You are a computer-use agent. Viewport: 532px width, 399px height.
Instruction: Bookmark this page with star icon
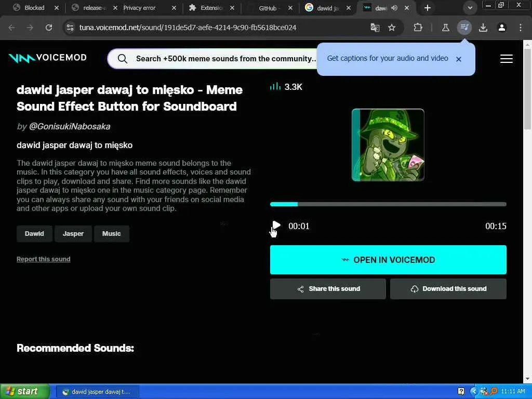(392, 28)
